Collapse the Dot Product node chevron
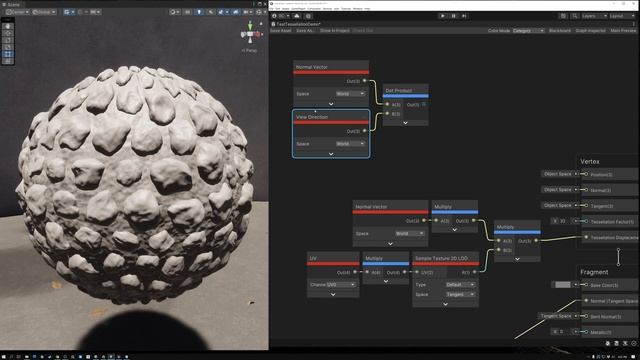The height and width of the screenshot is (360, 640). pyautogui.click(x=405, y=122)
